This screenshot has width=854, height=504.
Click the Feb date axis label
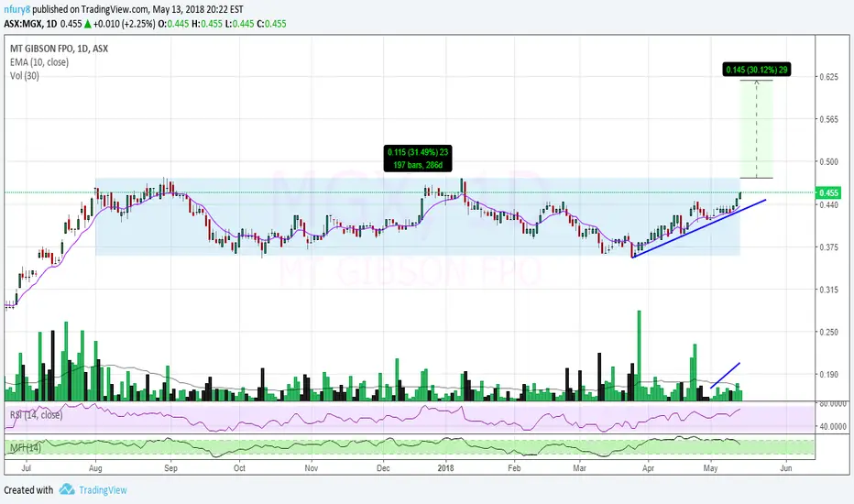click(x=514, y=468)
